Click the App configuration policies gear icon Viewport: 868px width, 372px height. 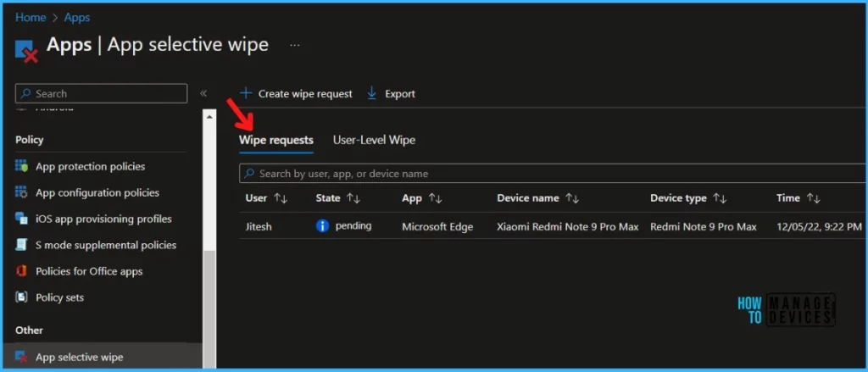tap(21, 192)
